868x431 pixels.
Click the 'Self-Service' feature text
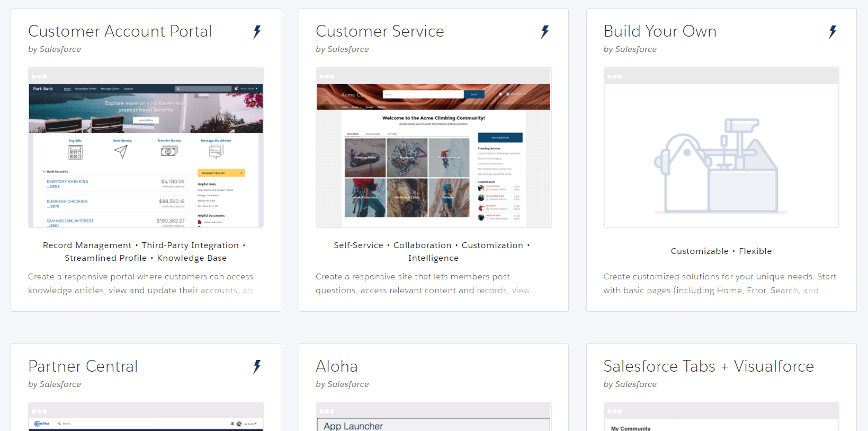[359, 245]
